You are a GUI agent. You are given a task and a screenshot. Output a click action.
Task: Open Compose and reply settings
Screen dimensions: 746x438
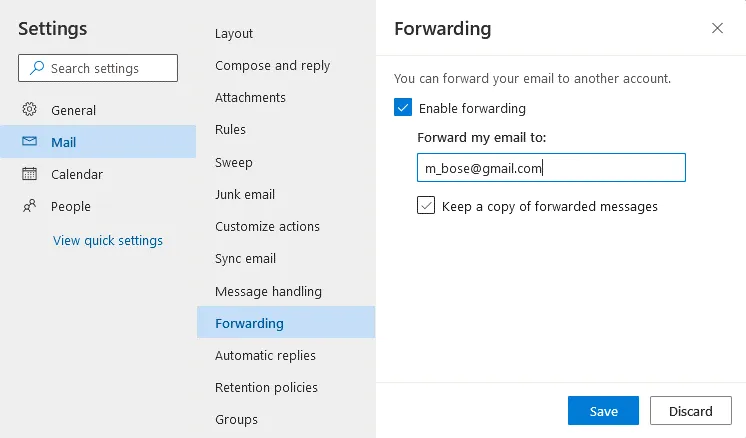[x=272, y=65]
